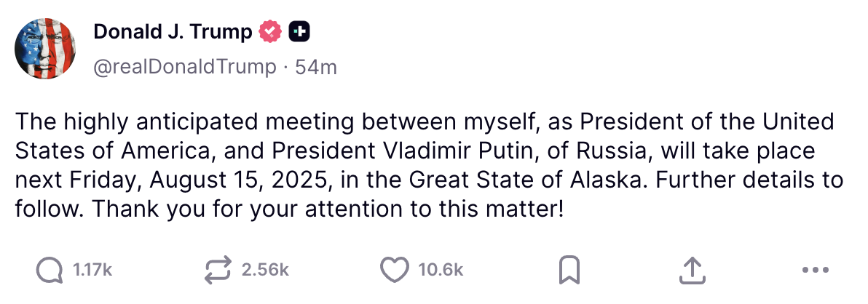
Task: Click the first line of the post text
Action: point(425,121)
